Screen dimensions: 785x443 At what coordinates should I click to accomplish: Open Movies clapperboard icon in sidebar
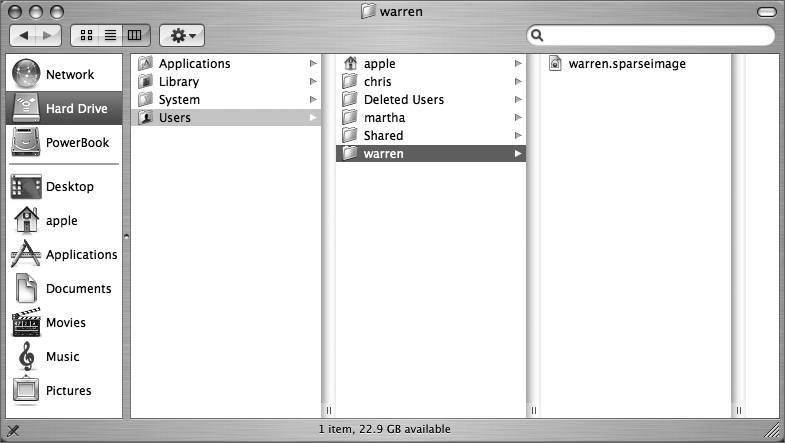coord(26,322)
